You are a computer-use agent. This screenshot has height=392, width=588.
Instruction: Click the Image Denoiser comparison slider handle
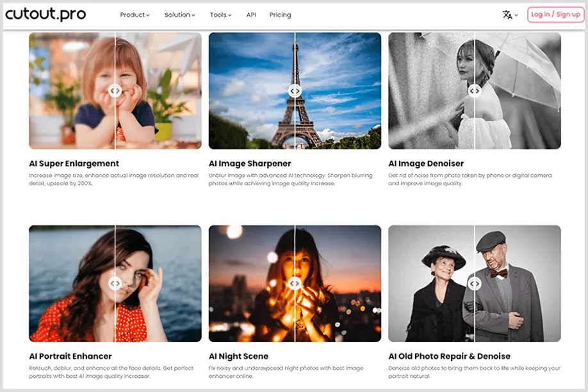(x=475, y=91)
